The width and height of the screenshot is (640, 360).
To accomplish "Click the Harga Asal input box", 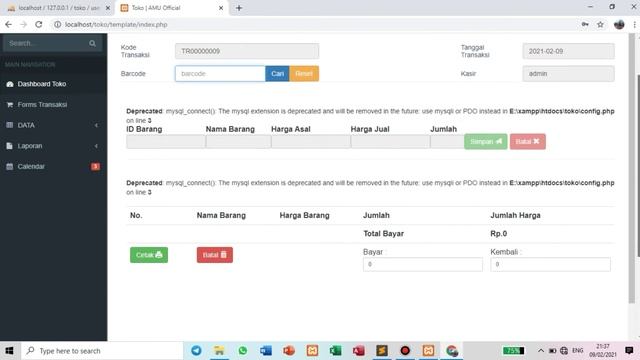I will pos(311,142).
